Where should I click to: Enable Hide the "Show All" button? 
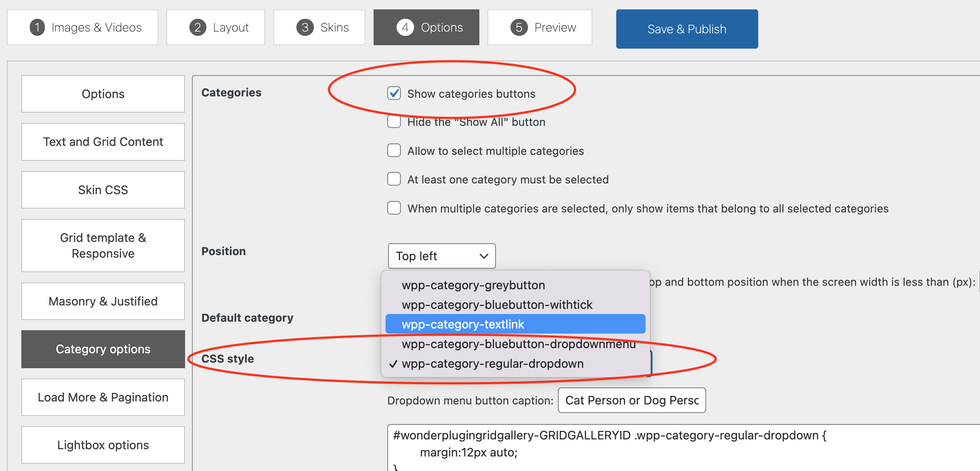[394, 122]
